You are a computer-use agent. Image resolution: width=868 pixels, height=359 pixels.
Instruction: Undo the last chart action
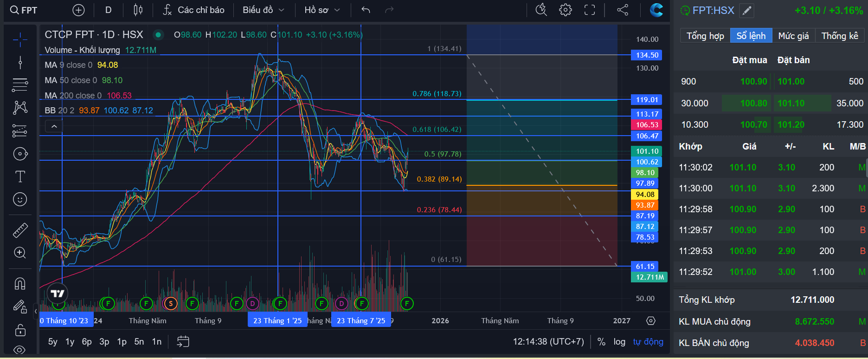366,10
